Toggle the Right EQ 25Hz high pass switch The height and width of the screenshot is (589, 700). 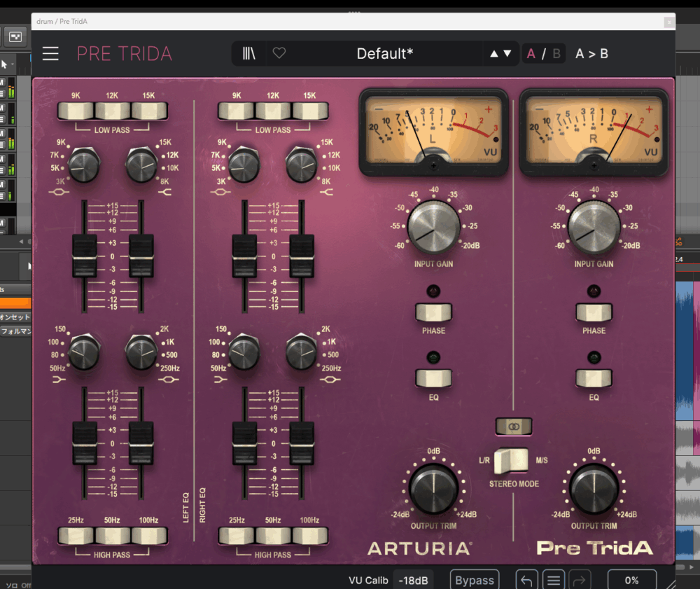coord(237,535)
